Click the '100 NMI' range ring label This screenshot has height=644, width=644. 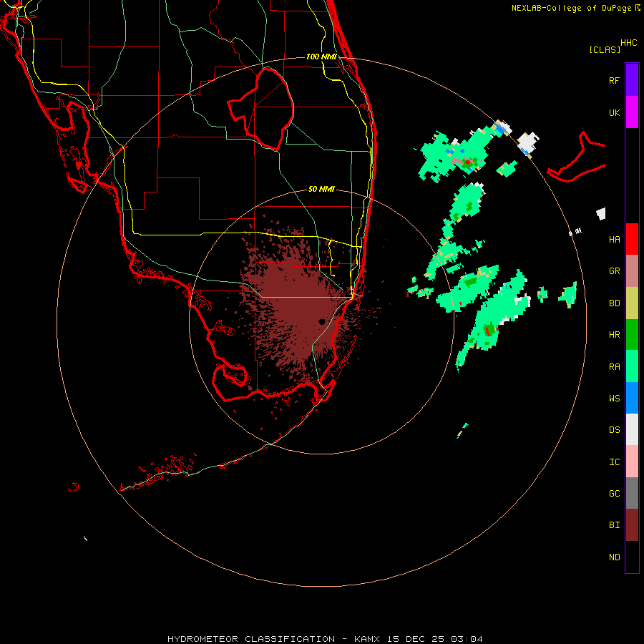[321, 57]
